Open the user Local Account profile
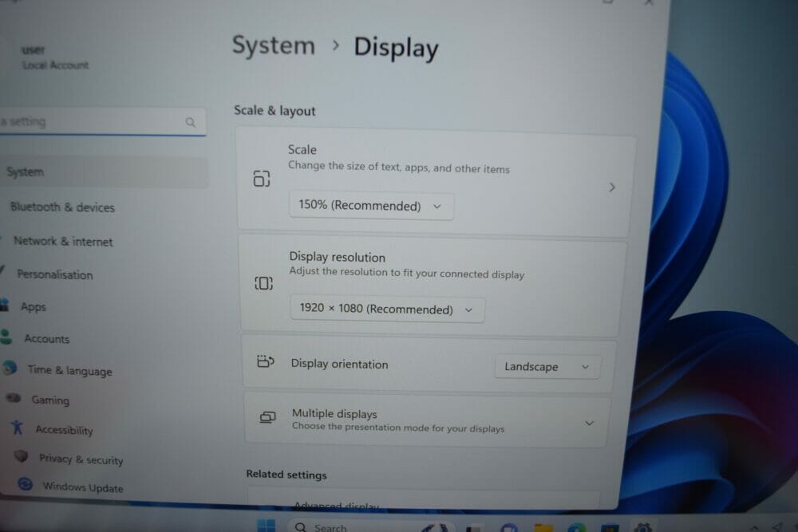The width and height of the screenshot is (798, 532). click(x=54, y=57)
